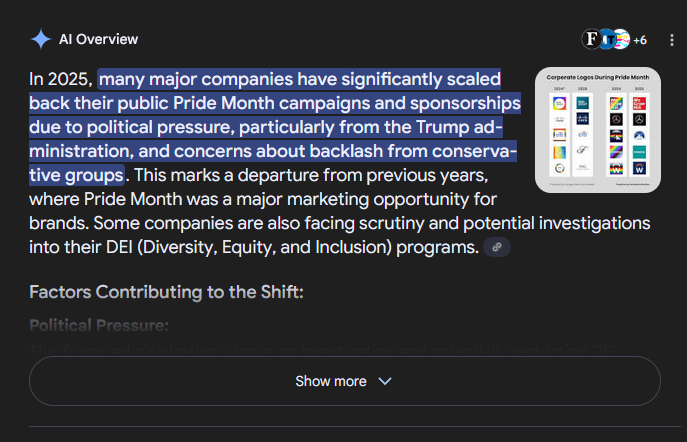Screen dimensions: 687x442
Task: Click the 'AI Overview' heading label
Action: (99, 39)
